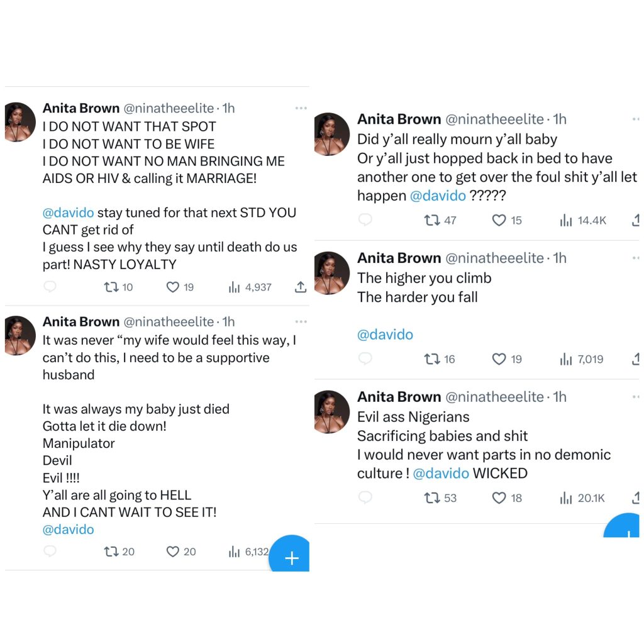
Task: Like the "It was never my wife" tweet
Action: point(174,552)
